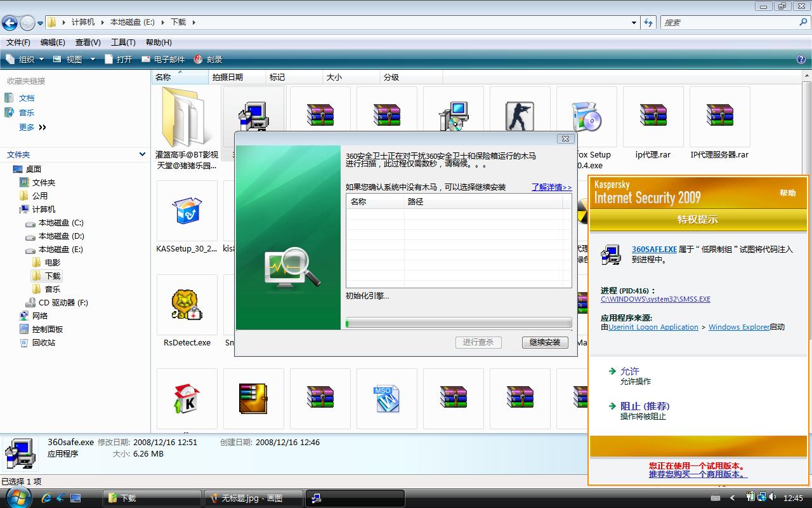Select 本地磁盘 (D:) in folder tree
The width and height of the screenshot is (812, 508).
click(61, 236)
